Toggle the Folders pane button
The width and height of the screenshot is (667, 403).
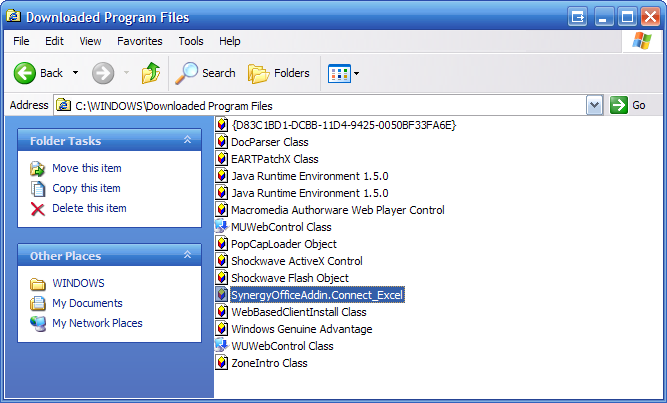coord(279,73)
